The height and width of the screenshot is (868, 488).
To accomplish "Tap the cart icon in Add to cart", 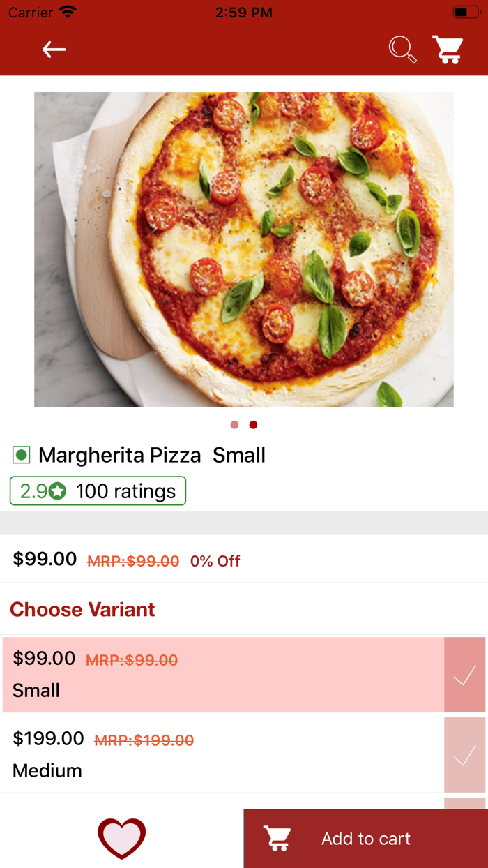I will coord(277,838).
